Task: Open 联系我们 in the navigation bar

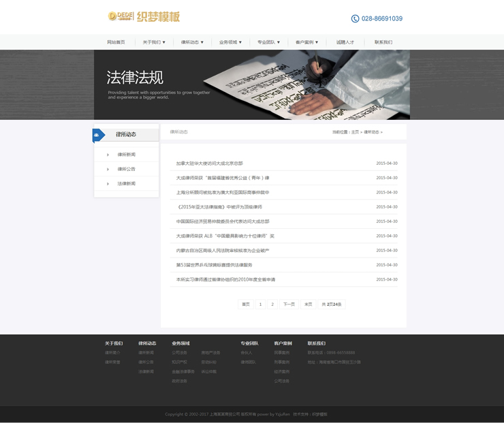Action: point(383,42)
